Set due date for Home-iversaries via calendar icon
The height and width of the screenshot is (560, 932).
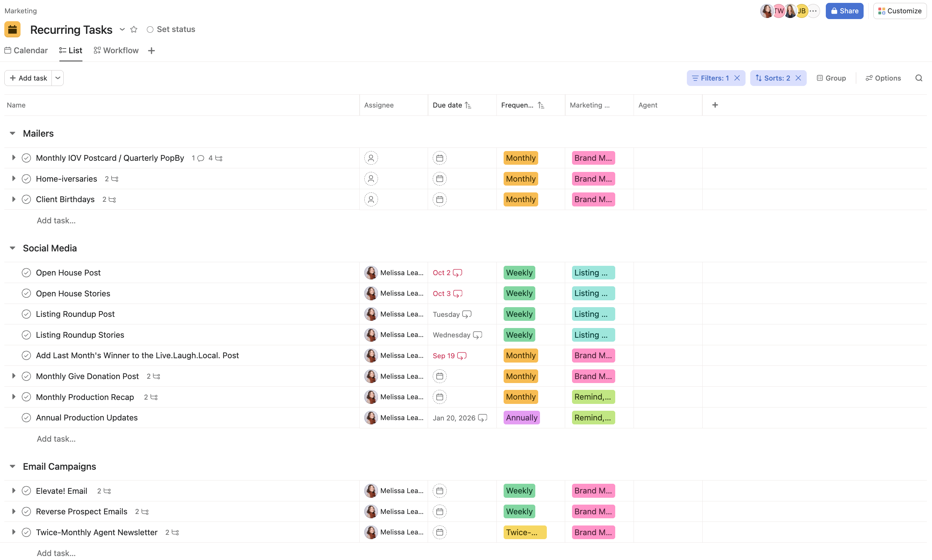(x=440, y=178)
